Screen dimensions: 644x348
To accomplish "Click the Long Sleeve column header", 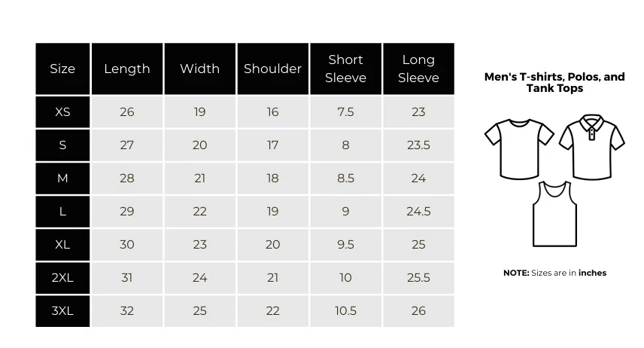I will pos(418,69).
